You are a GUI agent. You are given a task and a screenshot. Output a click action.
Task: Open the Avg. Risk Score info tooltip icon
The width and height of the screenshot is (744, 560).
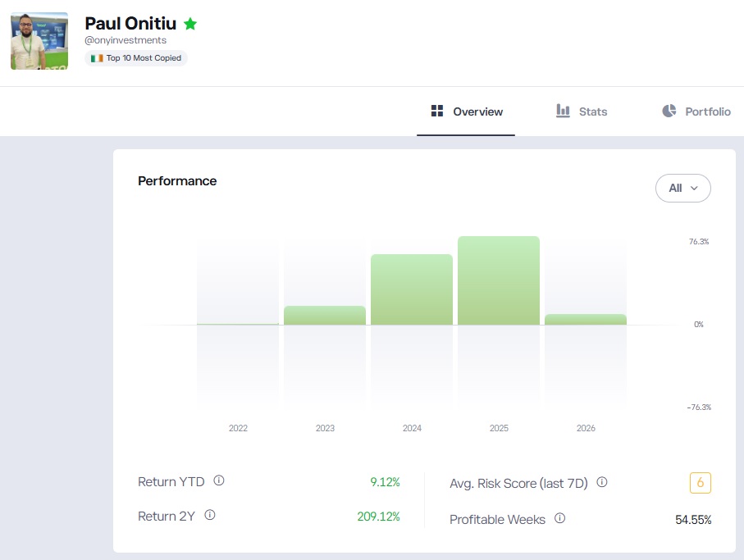click(x=603, y=482)
